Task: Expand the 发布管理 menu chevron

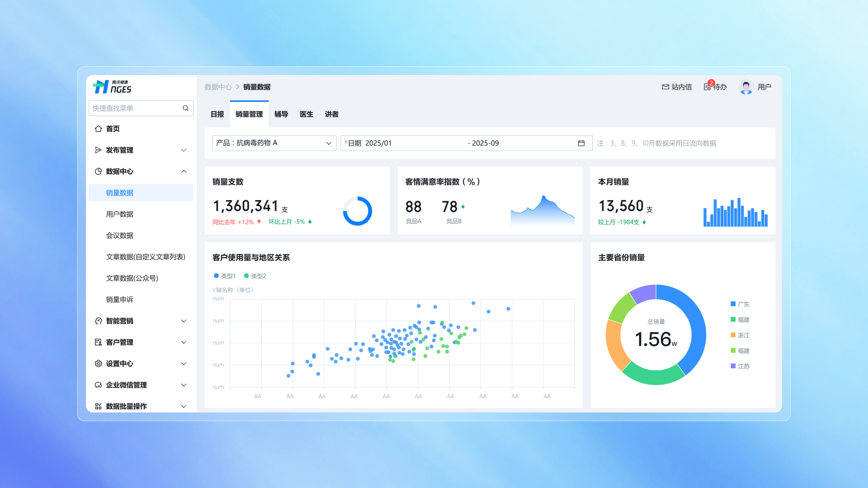Action: 184,150
